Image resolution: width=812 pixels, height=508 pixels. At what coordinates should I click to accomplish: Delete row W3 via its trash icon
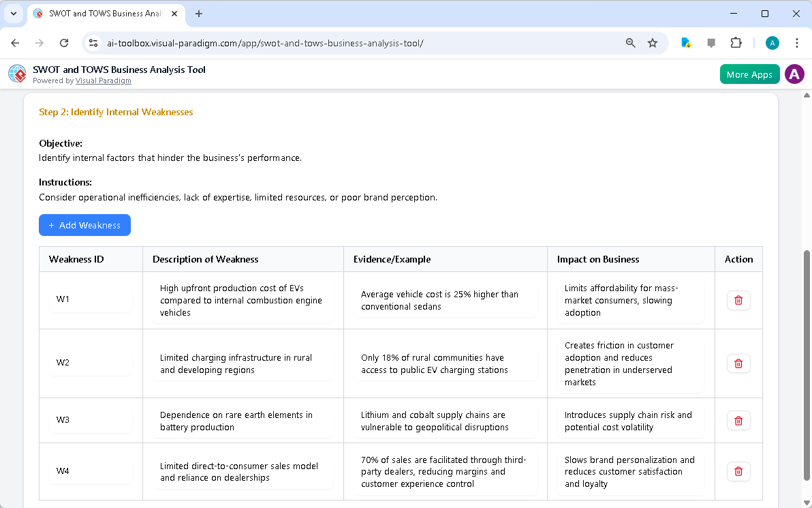738,420
